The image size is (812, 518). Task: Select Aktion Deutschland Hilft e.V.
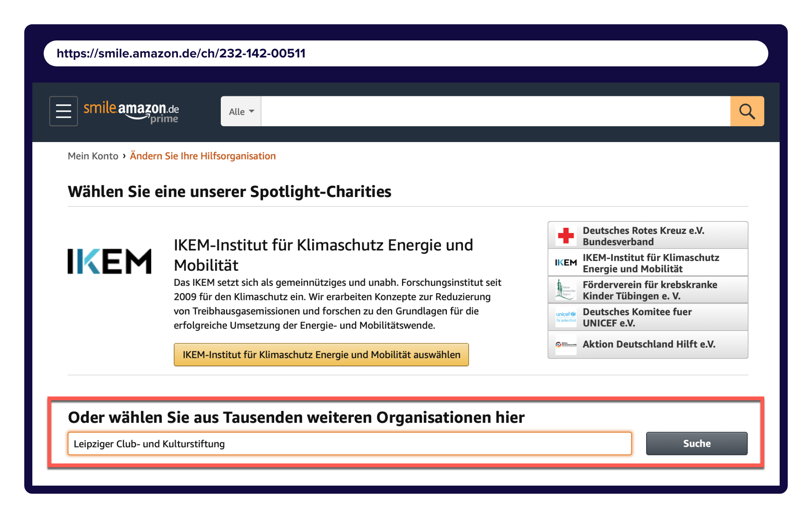click(x=648, y=344)
